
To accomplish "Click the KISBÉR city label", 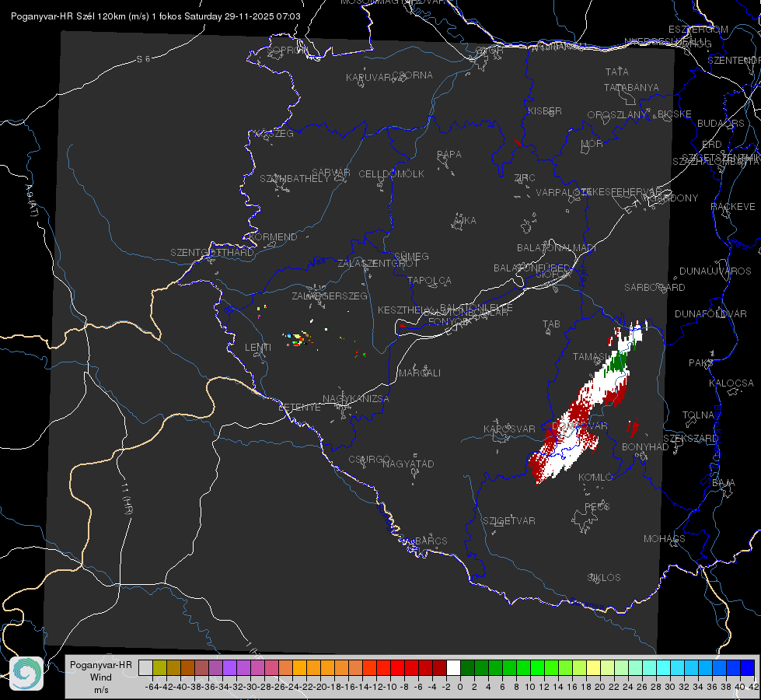I will 545,110.
